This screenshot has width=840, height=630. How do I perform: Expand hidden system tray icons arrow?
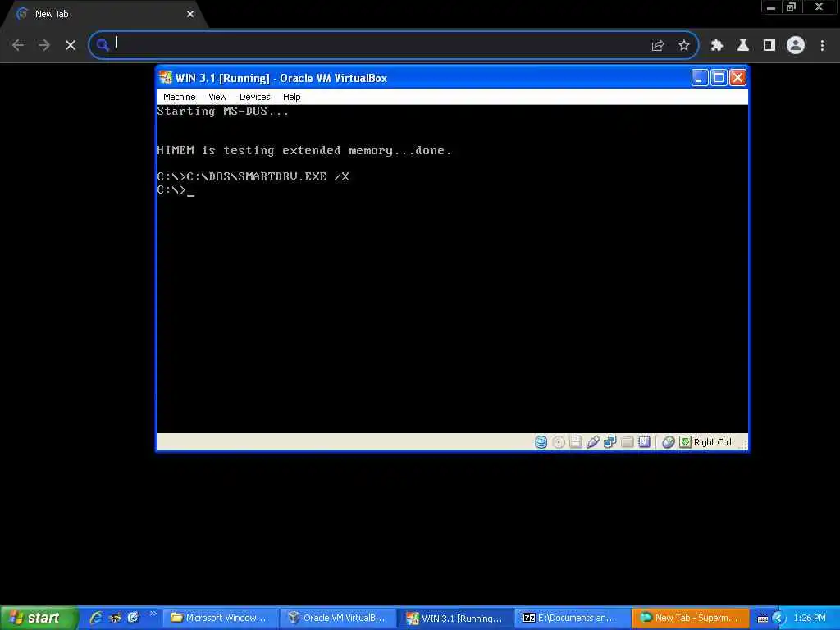pos(778,619)
